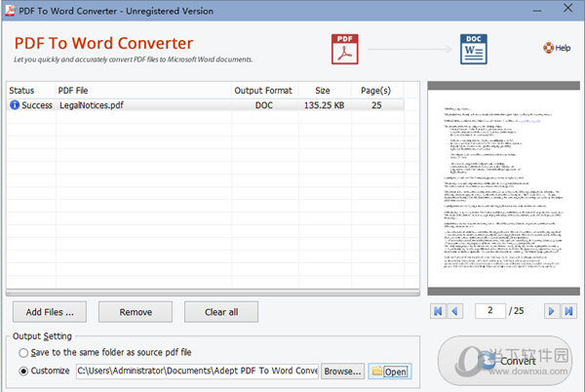Click Add Files button
585x392 pixels.
tap(50, 312)
